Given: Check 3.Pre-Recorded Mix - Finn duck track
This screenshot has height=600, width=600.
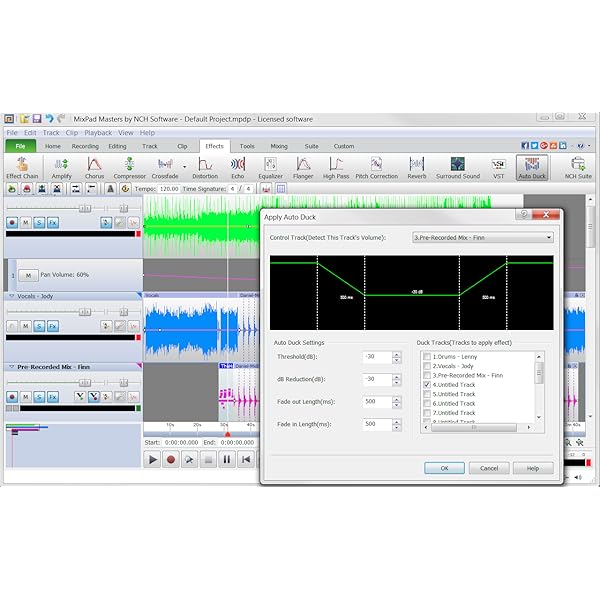Looking at the screenshot, I should [x=427, y=375].
